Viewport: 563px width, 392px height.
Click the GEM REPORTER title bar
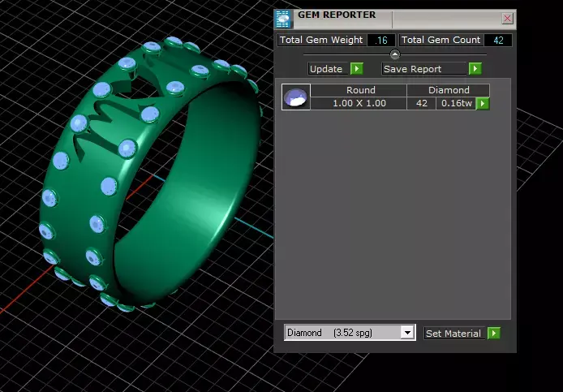(x=395, y=19)
